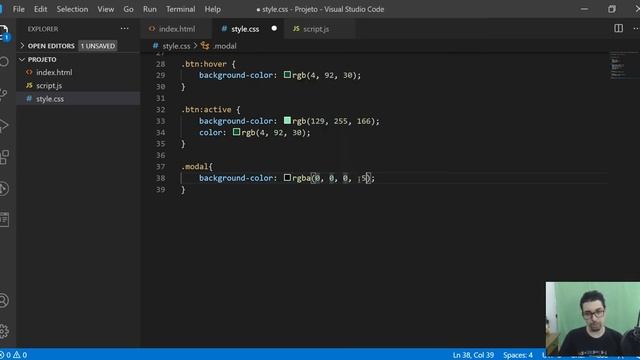The width and height of the screenshot is (640, 360).
Task: Open Explorer views and more actions ellipsis
Action: point(124,29)
